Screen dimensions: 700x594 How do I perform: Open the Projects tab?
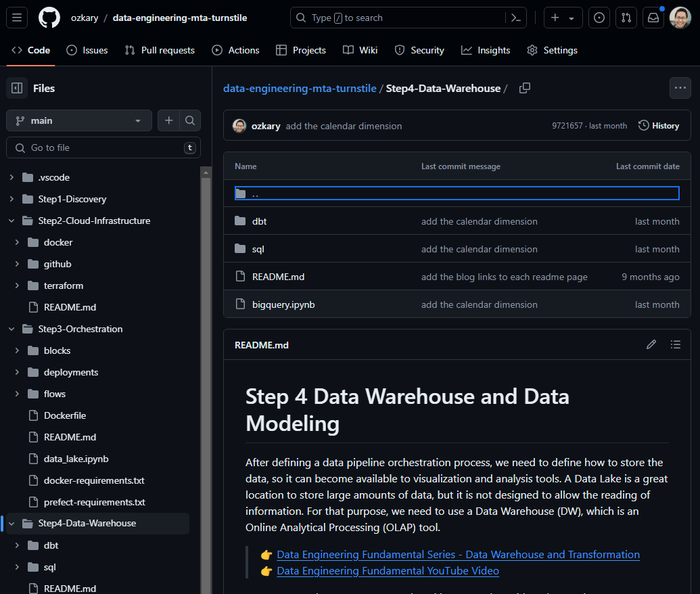tap(301, 50)
